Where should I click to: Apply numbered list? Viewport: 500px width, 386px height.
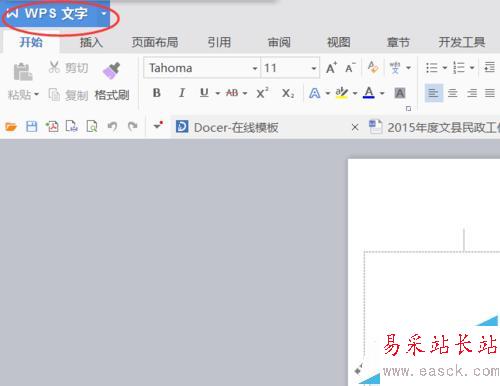pos(459,68)
